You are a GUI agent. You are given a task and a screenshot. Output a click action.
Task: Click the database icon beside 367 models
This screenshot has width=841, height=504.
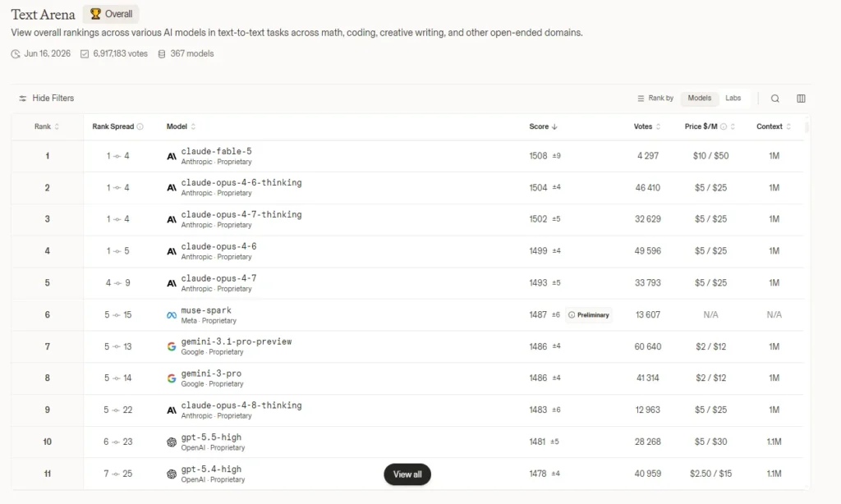pos(162,53)
